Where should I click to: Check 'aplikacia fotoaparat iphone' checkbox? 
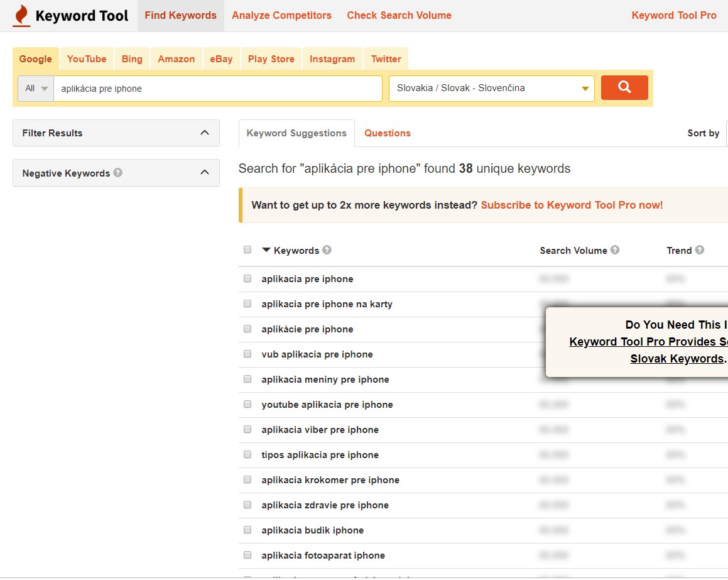click(247, 555)
